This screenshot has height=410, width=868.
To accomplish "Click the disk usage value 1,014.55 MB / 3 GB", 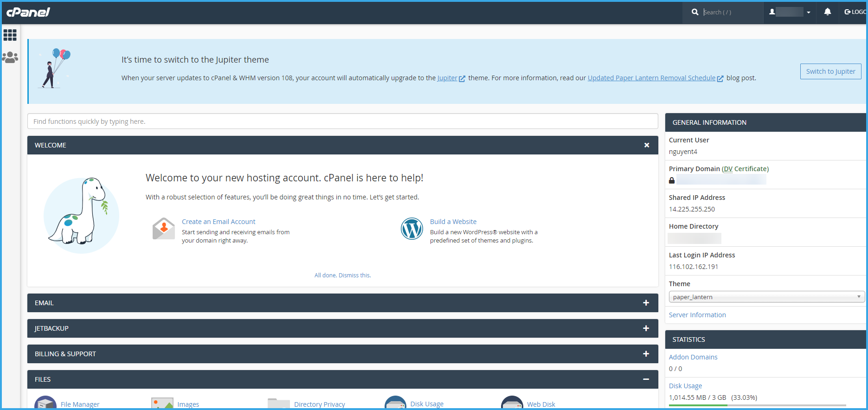I will tap(697, 397).
